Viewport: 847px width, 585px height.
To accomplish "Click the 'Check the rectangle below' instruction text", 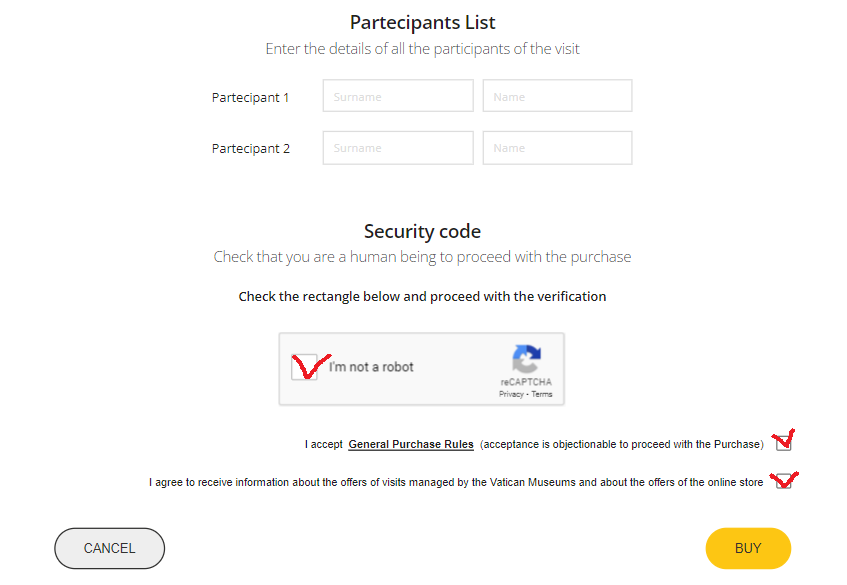I will (x=422, y=297).
